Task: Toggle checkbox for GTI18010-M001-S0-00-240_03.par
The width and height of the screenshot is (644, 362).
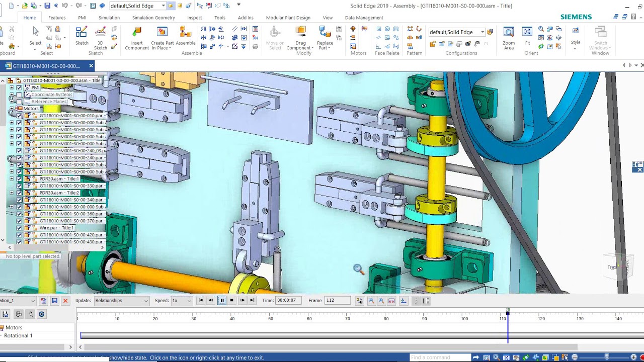Action: [x=19, y=151]
